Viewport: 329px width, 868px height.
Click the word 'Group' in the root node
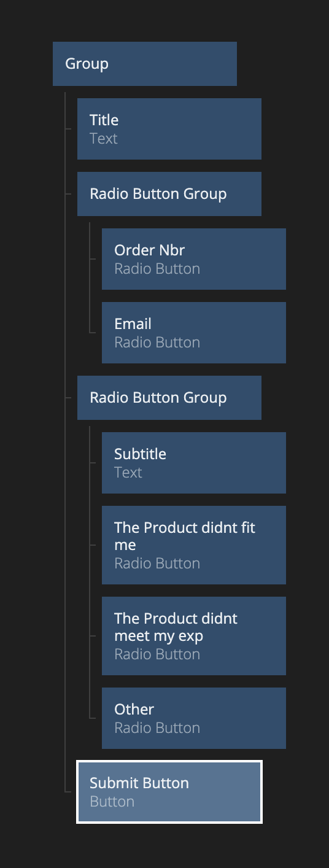coord(87,64)
